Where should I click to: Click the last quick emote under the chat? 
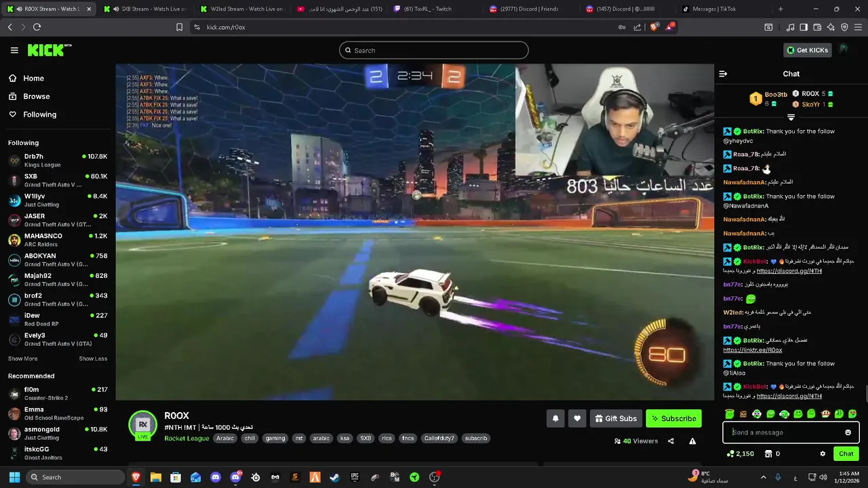coord(852,414)
